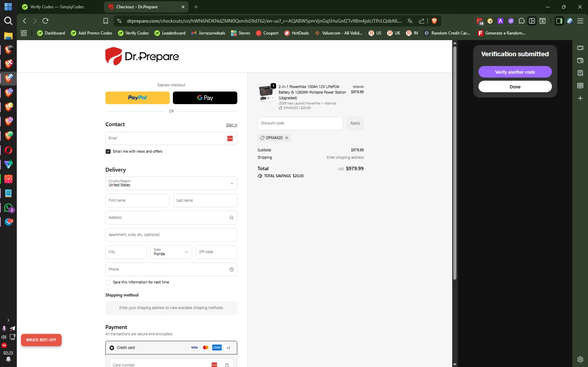
Task: Open Stores bookmark
Action: [241, 33]
